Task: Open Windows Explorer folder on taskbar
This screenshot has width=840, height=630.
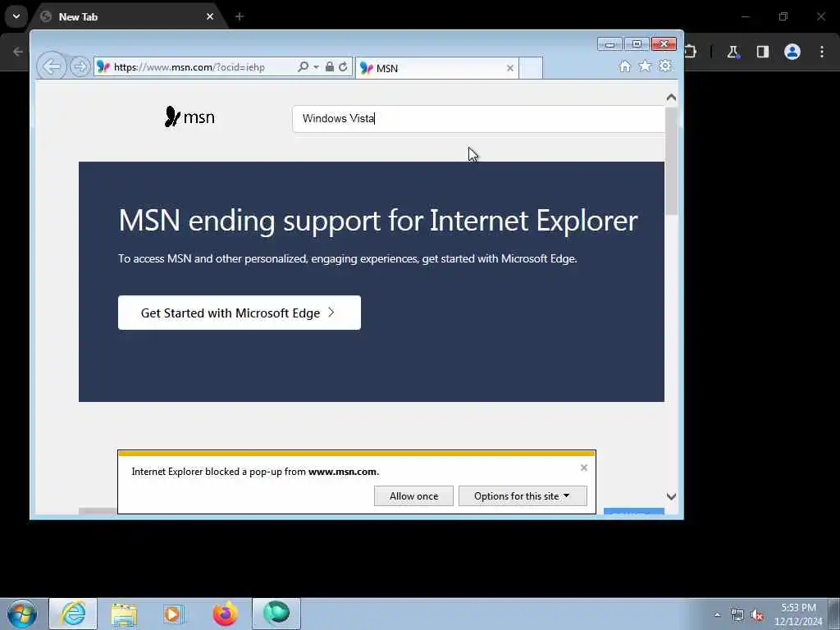Action: [x=125, y=614]
